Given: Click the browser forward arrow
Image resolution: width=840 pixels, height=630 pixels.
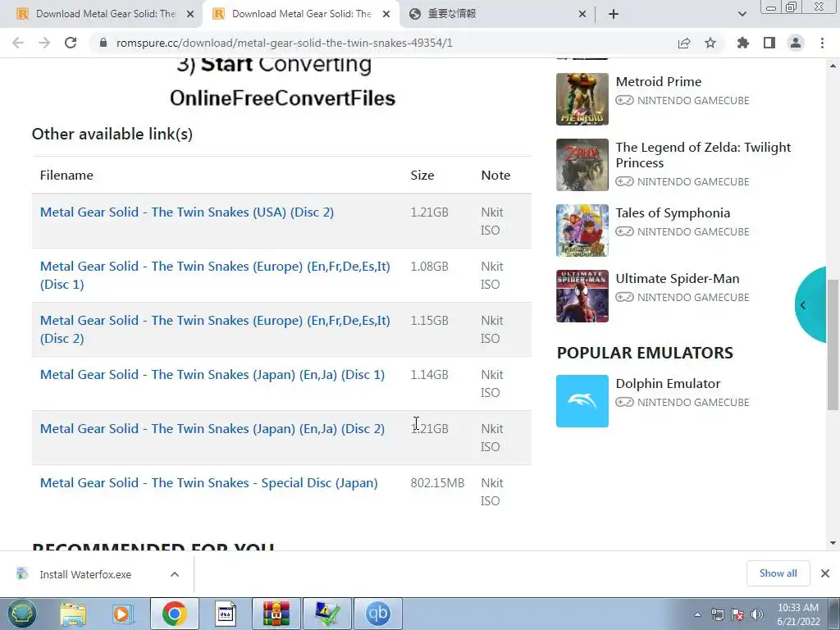Looking at the screenshot, I should (44, 43).
